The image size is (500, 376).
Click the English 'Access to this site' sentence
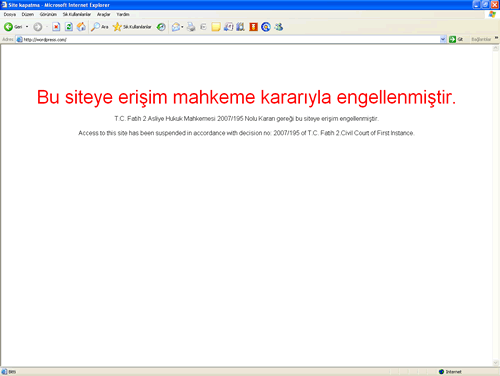(x=246, y=133)
